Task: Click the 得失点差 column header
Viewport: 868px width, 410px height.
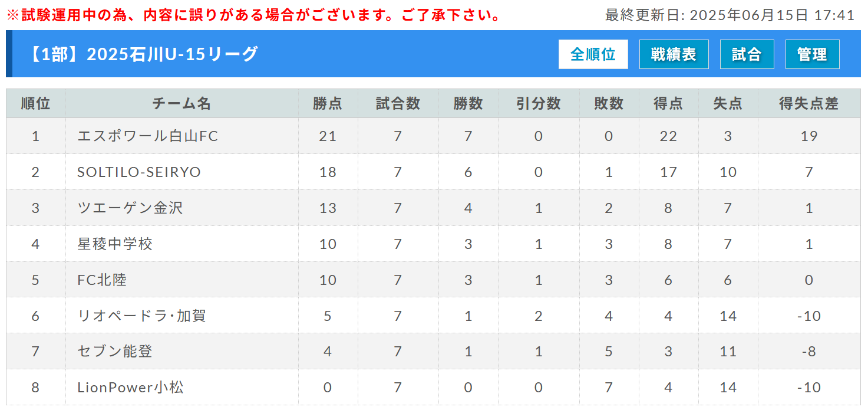Action: (x=808, y=104)
